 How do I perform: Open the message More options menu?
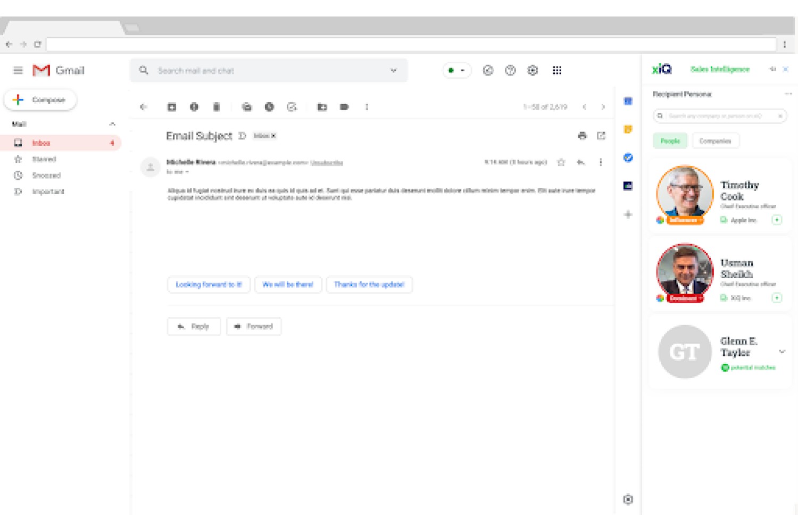601,162
